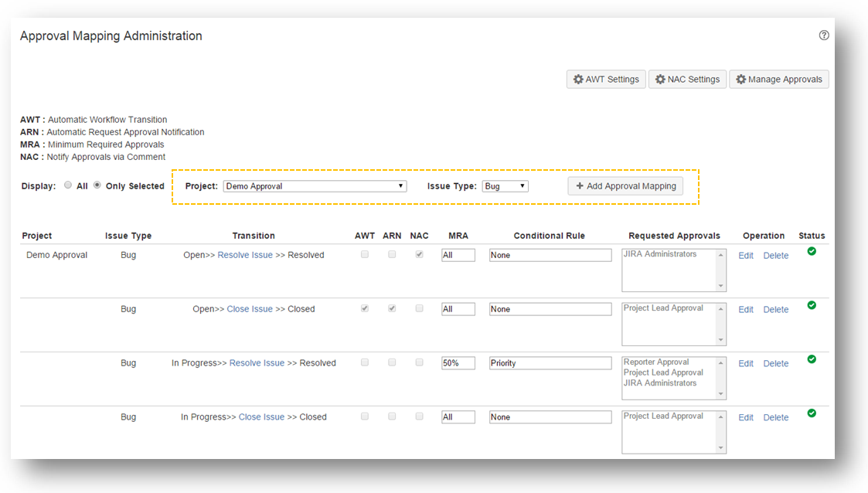Viewport: 868px width, 493px height.
Task: Click the MRA field showing 50%
Action: [x=458, y=363]
